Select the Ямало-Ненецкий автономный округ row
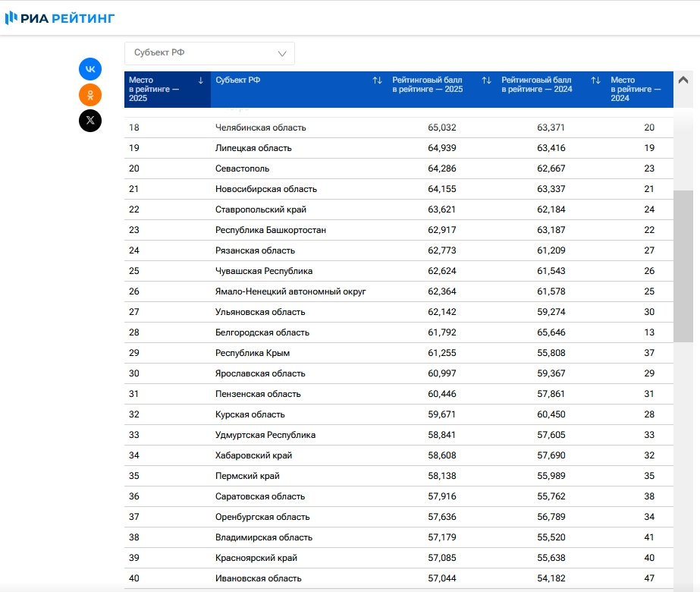This screenshot has width=700, height=592. [399, 291]
